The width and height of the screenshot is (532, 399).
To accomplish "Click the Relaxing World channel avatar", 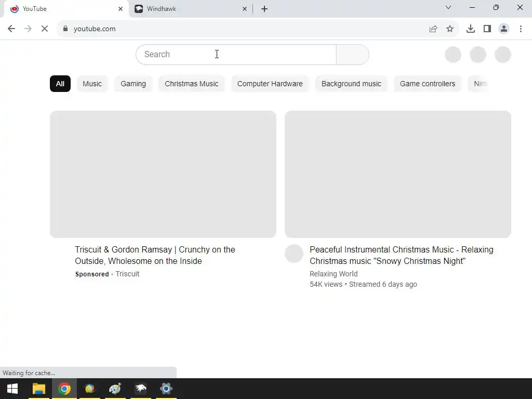I will tap(294, 254).
